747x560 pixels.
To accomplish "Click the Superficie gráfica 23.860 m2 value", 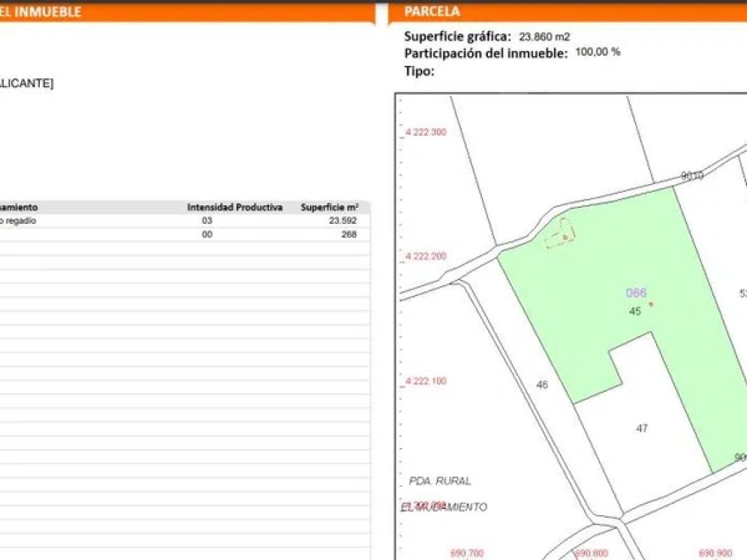I will point(544,36).
